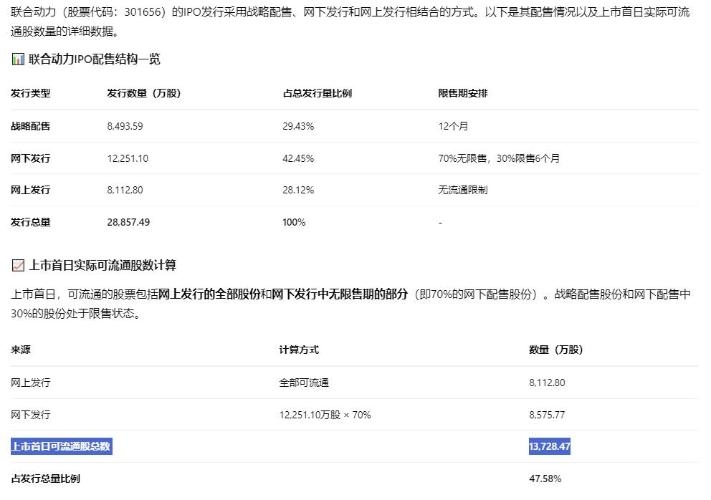Viewport: 711px width, 500px height.
Task: Click the value 8,493.59
Action: (x=125, y=126)
